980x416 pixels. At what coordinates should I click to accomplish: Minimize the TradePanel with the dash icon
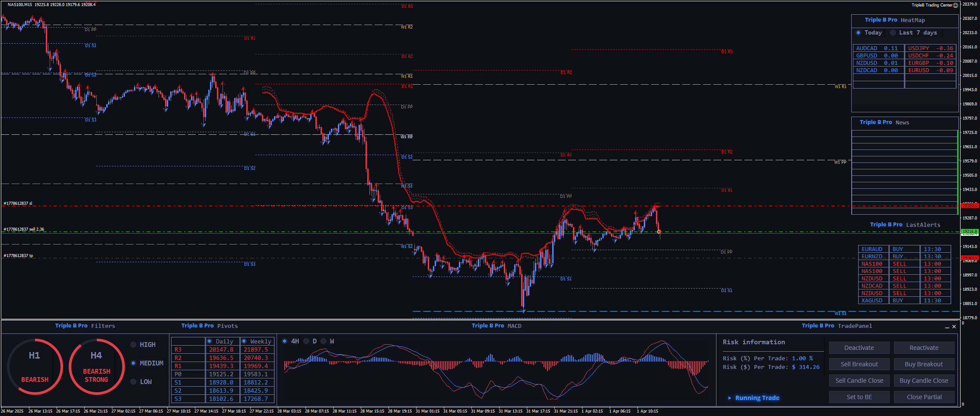coord(947,327)
